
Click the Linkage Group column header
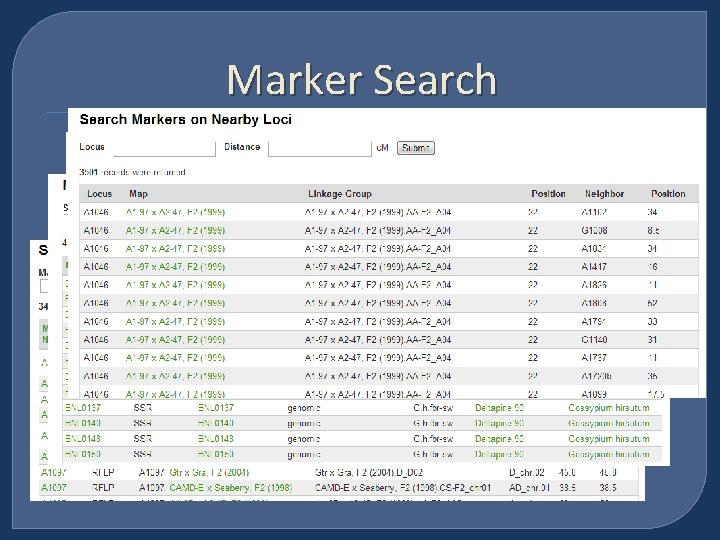point(340,194)
